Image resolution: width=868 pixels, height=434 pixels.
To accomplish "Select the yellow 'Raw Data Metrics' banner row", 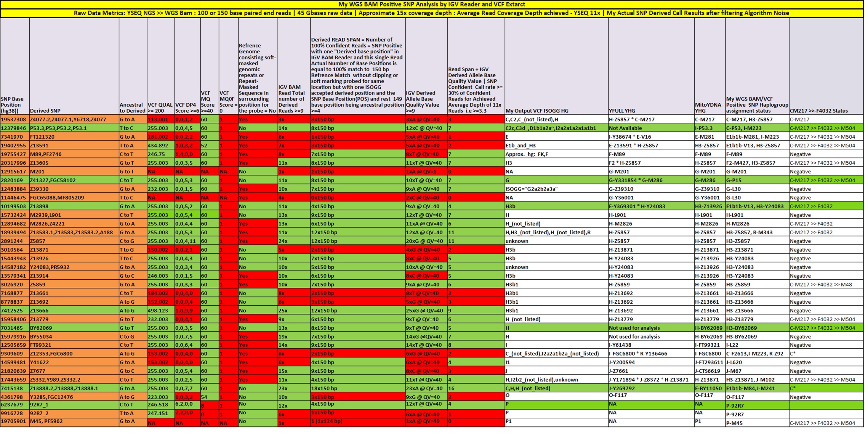I will 432,13.
